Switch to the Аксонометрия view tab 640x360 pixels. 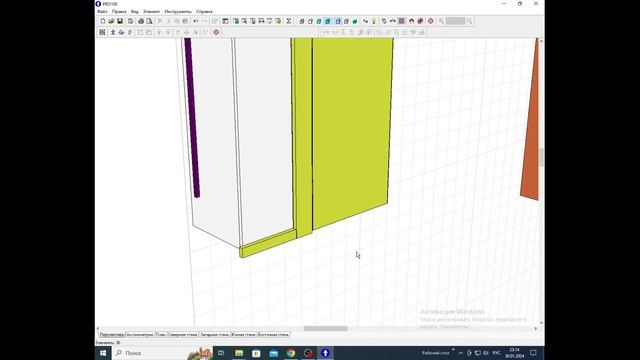tap(140, 335)
